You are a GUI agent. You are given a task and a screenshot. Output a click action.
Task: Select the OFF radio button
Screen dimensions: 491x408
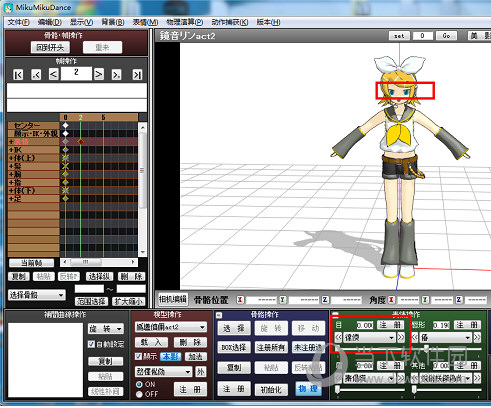click(139, 394)
